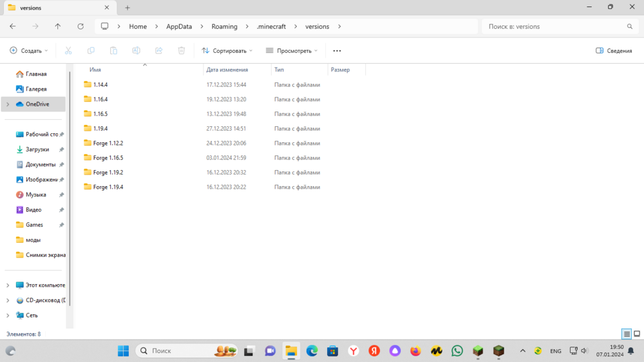The width and height of the screenshot is (644, 362).
Task: Open the Просмотреть dropdown
Action: tap(292, 50)
